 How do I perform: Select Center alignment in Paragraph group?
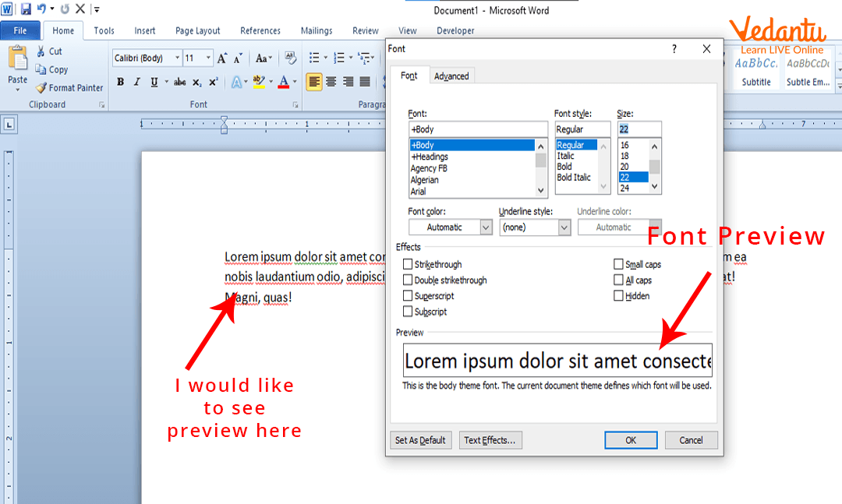point(331,82)
